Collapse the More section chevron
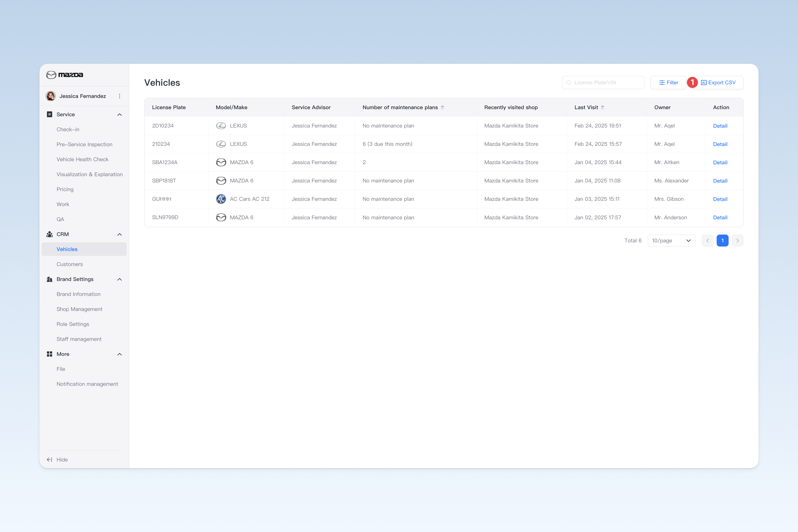Screen dimensions: 798x532 [x=119, y=354]
